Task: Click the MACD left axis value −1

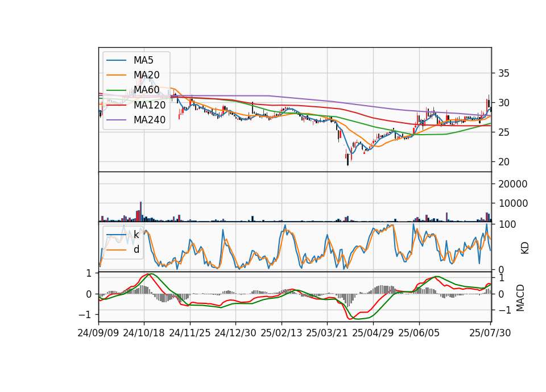Action: (x=85, y=315)
